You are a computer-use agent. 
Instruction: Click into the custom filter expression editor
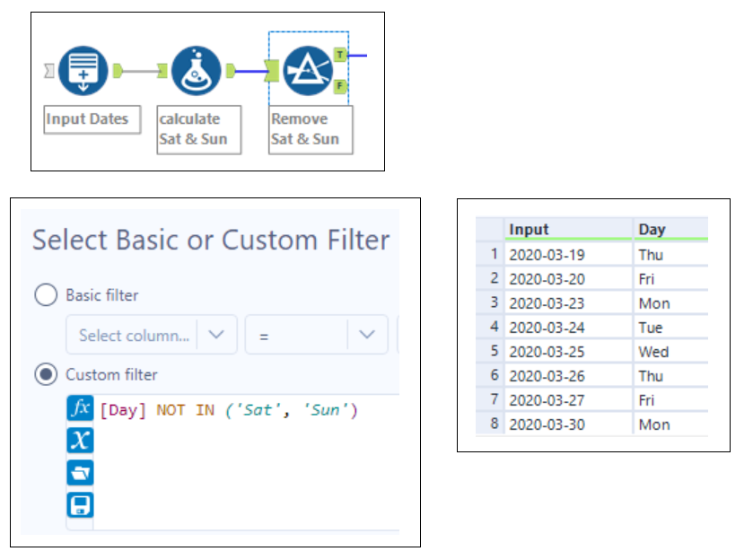[246, 462]
